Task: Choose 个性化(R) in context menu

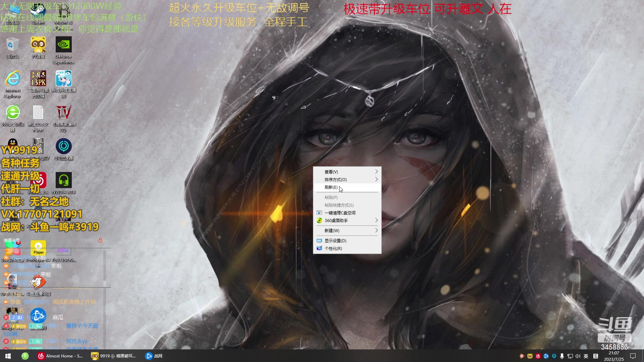Action: coord(347,248)
